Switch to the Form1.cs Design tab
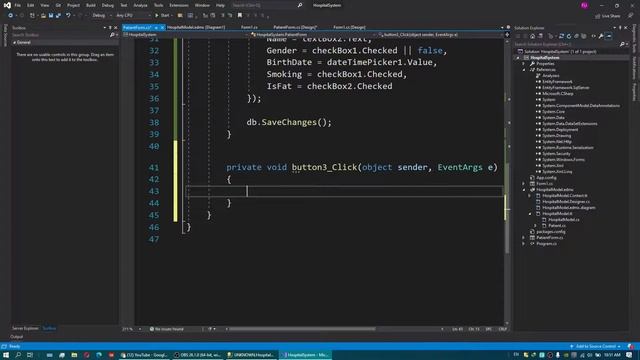The image size is (640, 360). [349, 27]
